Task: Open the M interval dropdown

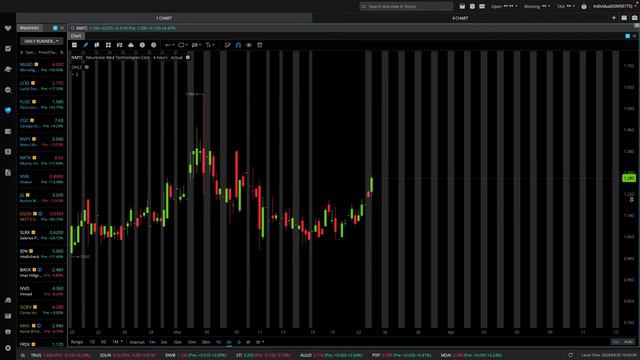Action: pyautogui.click(x=260, y=342)
